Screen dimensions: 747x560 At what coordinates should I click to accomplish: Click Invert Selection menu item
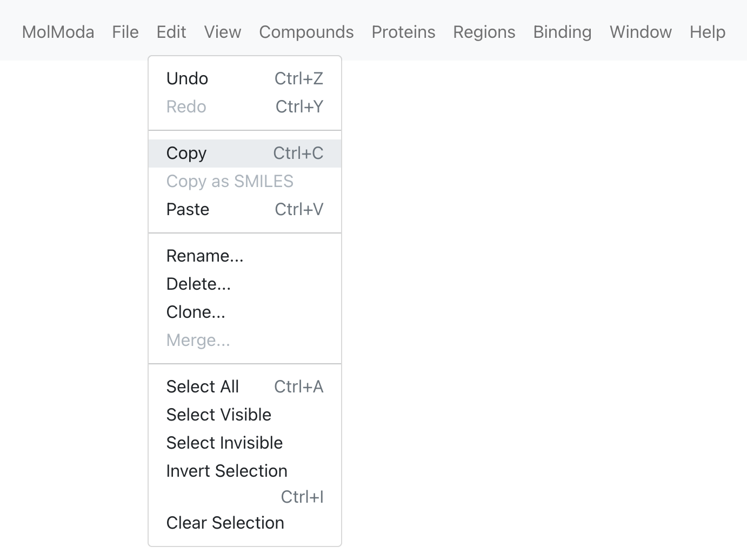245,483
